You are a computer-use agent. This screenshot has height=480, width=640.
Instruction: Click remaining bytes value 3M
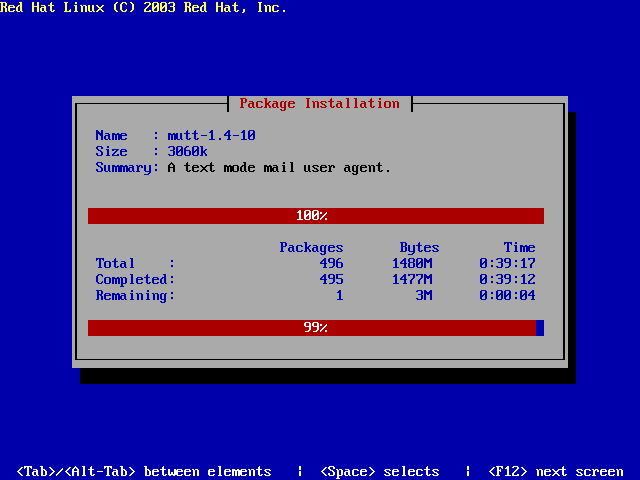pos(424,295)
